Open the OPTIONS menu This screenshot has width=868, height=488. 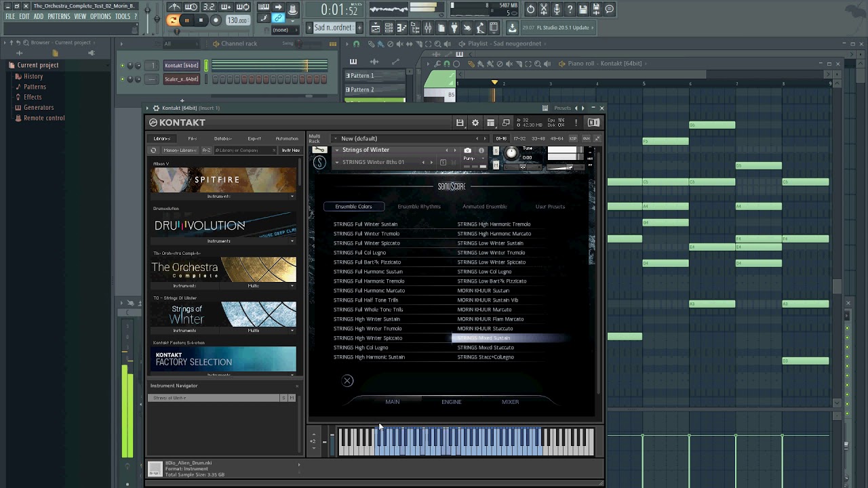(100, 16)
